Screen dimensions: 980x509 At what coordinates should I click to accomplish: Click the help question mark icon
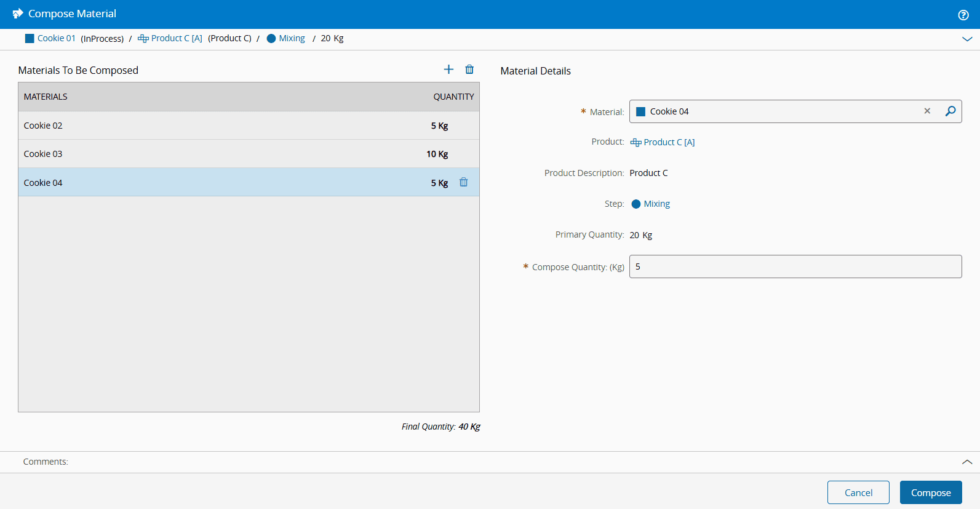[x=963, y=15]
